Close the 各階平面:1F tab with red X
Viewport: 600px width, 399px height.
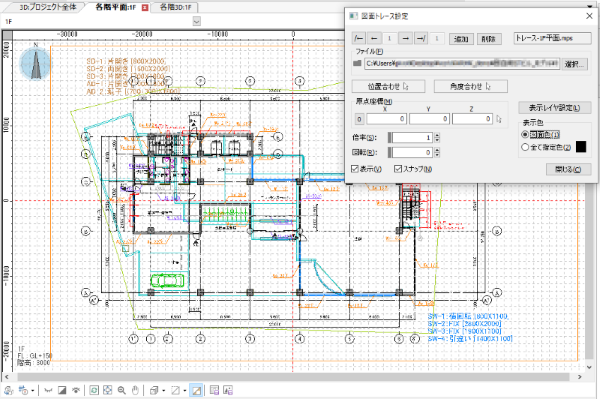pos(145,7)
